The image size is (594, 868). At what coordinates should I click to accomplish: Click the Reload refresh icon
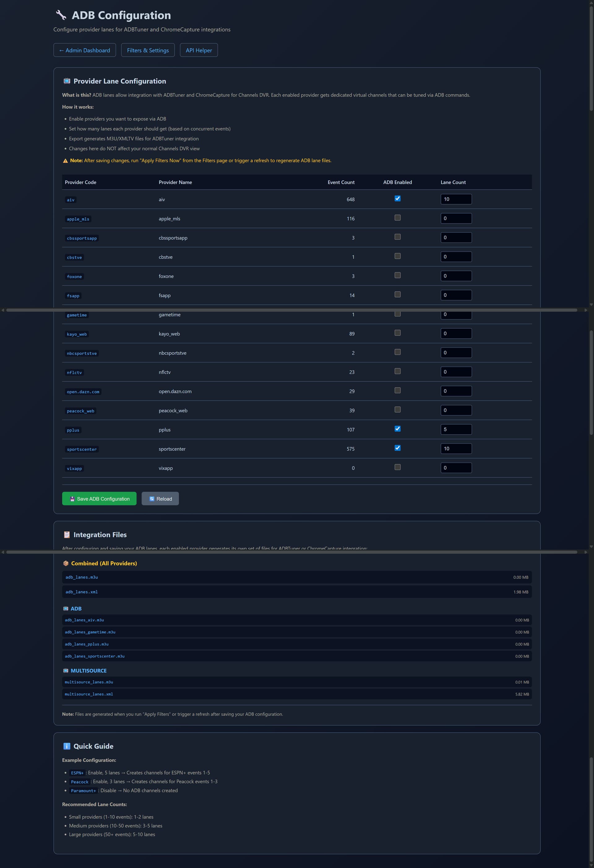[x=152, y=499]
